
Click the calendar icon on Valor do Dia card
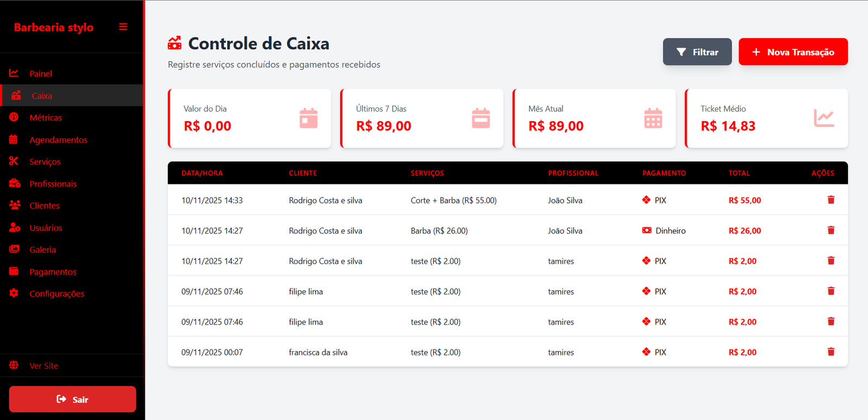(309, 118)
